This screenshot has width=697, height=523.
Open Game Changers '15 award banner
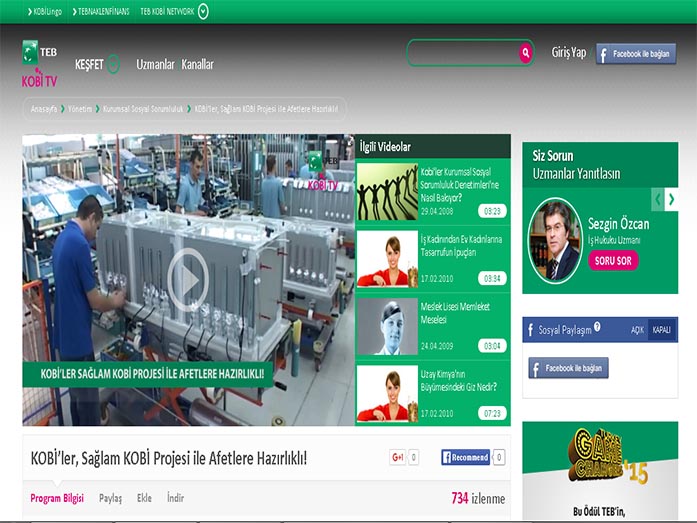coord(600,471)
